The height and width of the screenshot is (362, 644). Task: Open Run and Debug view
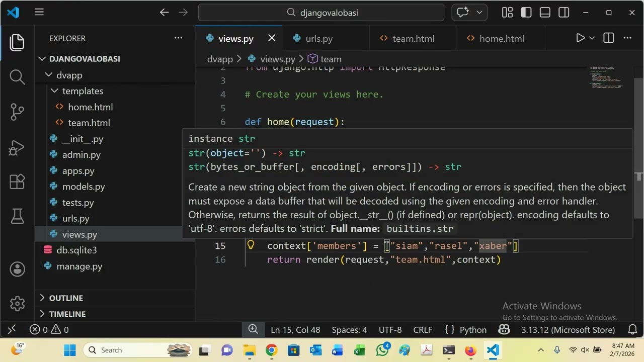pyautogui.click(x=17, y=147)
